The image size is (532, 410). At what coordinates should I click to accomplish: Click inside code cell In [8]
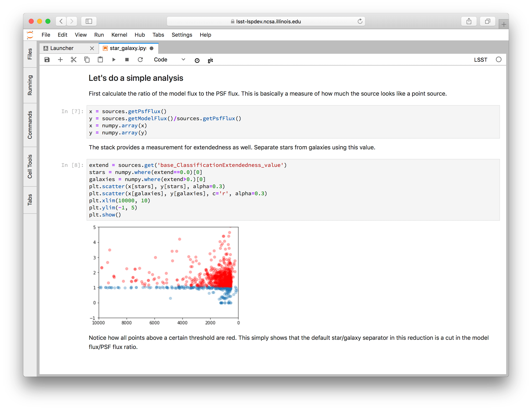tap(293, 190)
